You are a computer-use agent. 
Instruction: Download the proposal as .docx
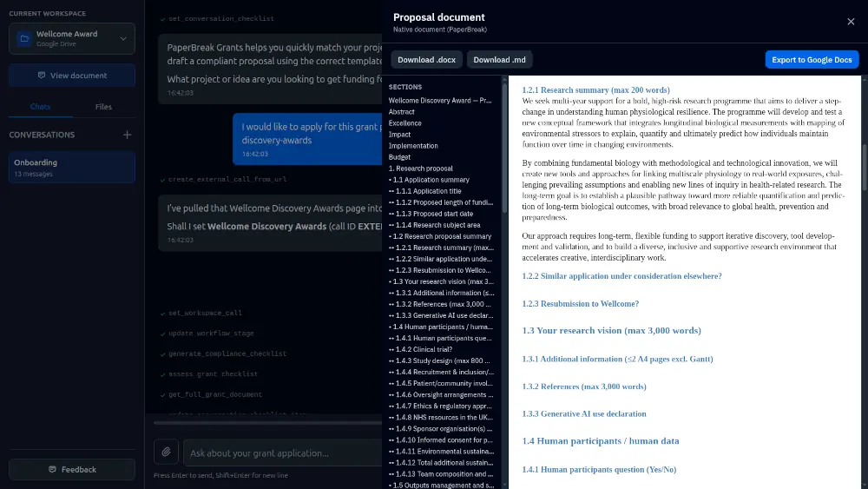426,60
